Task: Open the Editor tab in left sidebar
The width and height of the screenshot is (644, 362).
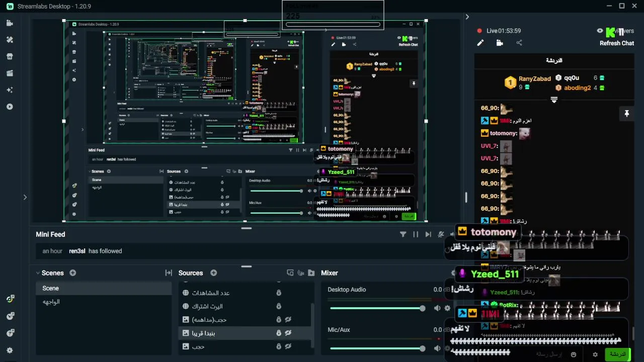Action: click(10, 23)
